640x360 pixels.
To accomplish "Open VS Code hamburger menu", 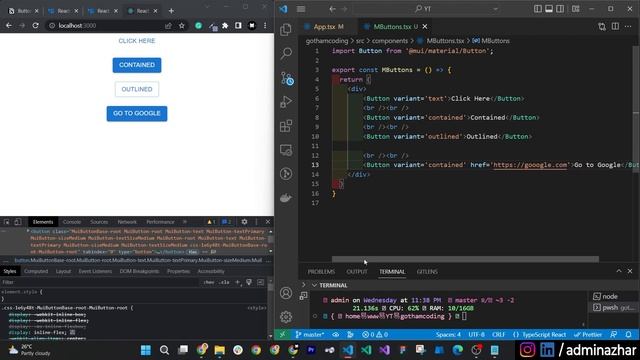I will pyautogui.click(x=301, y=9).
